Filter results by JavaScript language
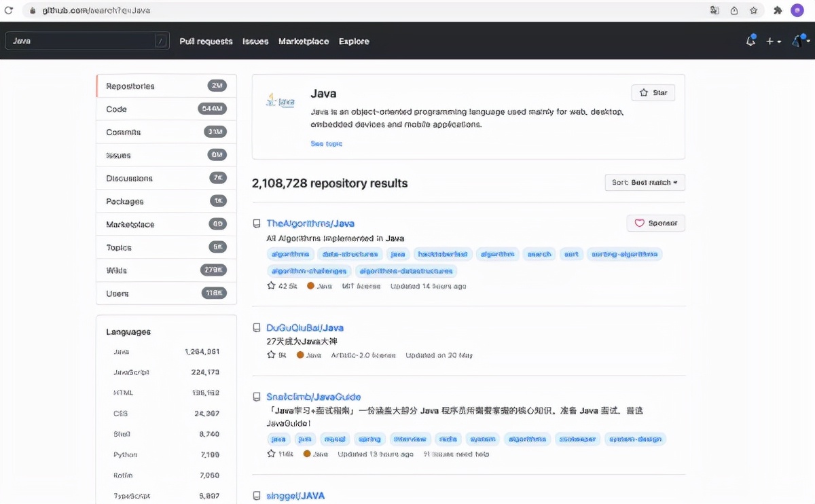 click(131, 372)
